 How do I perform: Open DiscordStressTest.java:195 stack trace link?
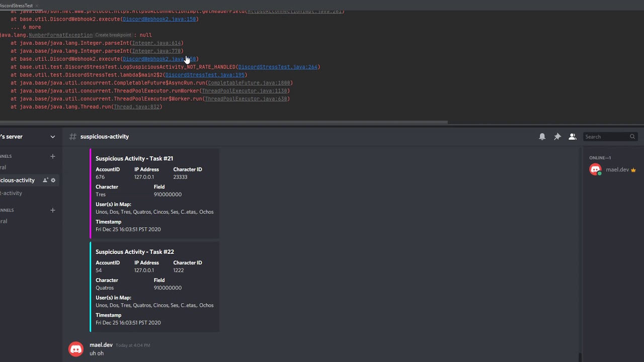pos(205,75)
